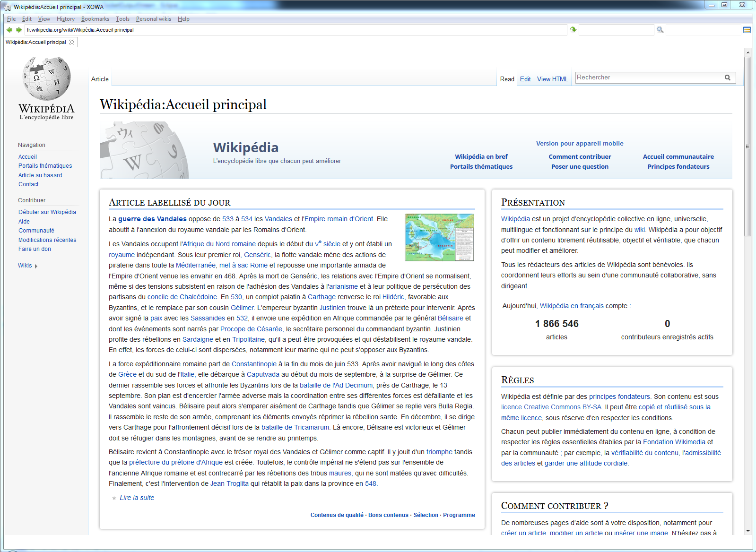Click the vertical page scrollbar thumb
The width and height of the screenshot is (756, 552).
tap(747, 147)
